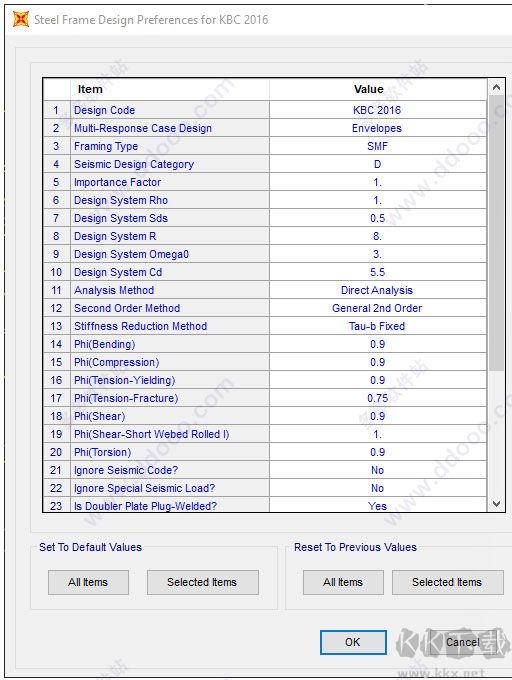Click the Importance Factor value field
The width and height of the screenshot is (512, 680).
coord(377,182)
